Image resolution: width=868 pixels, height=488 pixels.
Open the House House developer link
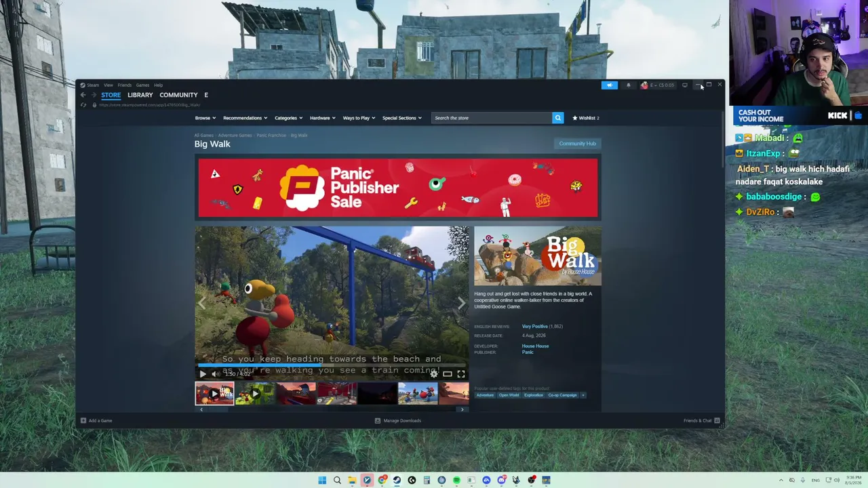point(535,346)
